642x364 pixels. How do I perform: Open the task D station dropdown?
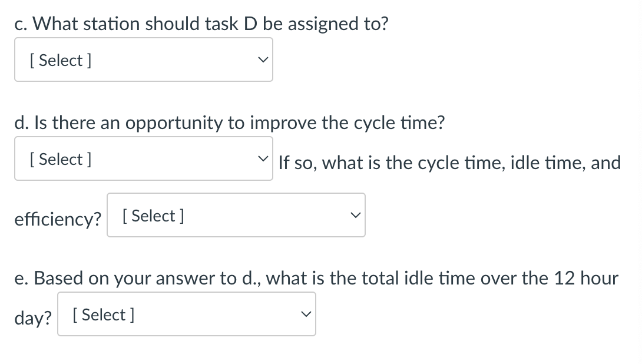tap(143, 59)
